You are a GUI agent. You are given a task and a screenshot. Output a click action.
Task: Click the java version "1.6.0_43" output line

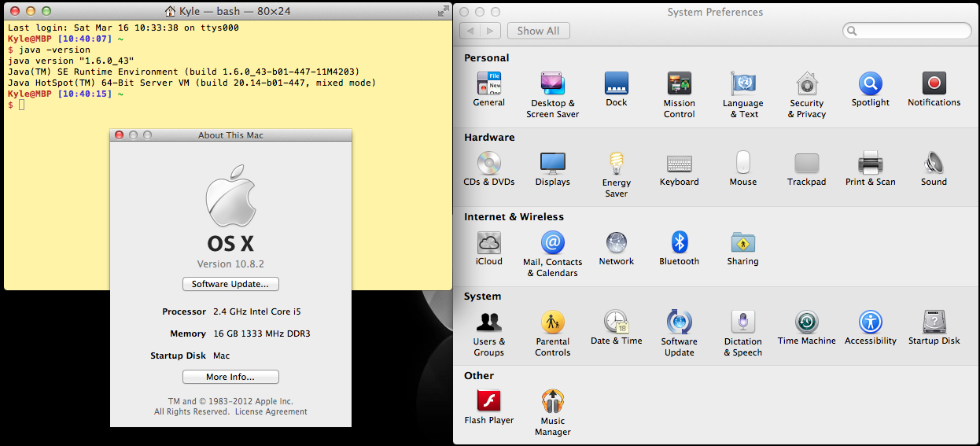point(71,61)
